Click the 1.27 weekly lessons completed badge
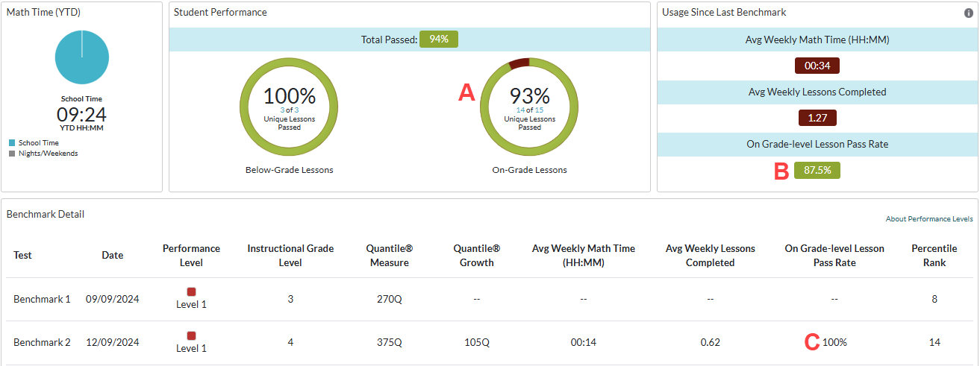 (817, 118)
